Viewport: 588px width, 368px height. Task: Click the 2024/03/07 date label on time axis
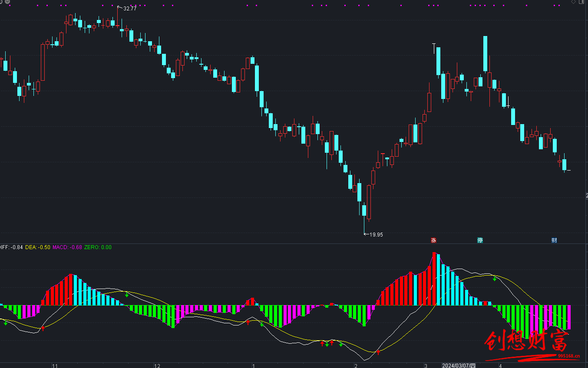[459, 366]
